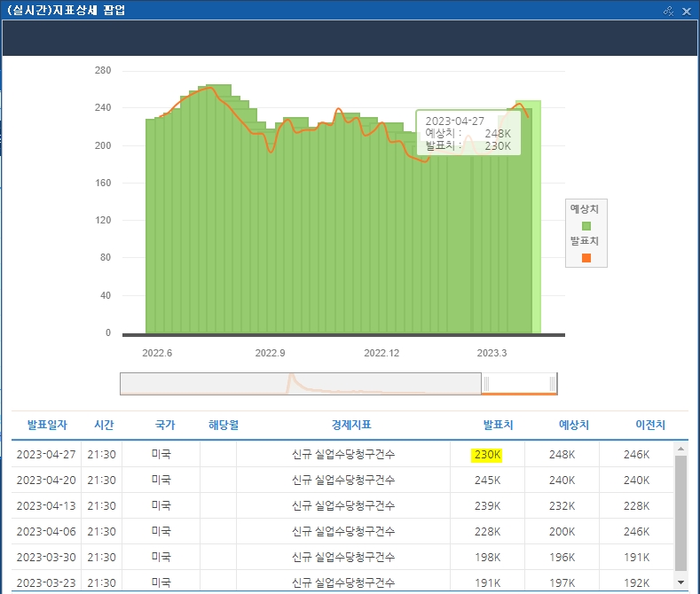Screen dimensions: 700x594
Task: Sort by 경제지표 column header
Action: coord(351,425)
